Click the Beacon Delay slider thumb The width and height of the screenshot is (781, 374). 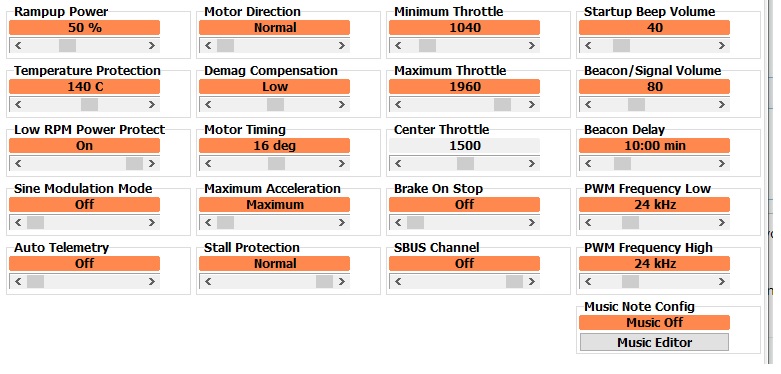[x=623, y=163]
